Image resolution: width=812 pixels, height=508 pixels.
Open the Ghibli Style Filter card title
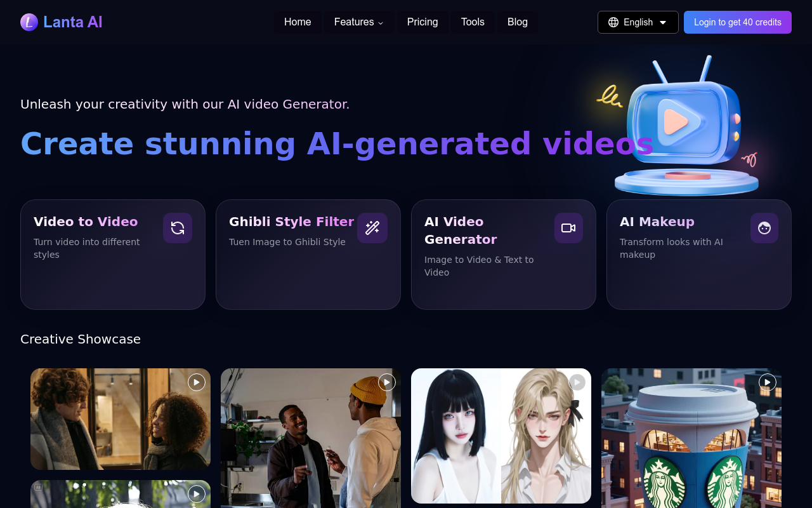pos(291,222)
